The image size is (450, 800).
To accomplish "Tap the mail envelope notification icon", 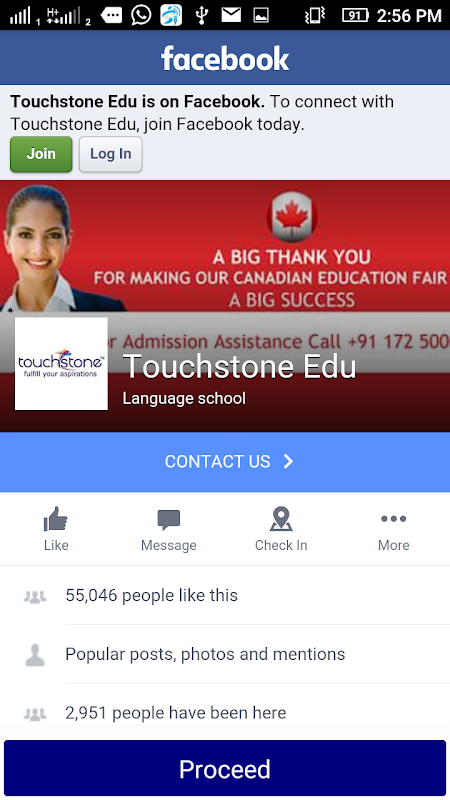I will [231, 15].
